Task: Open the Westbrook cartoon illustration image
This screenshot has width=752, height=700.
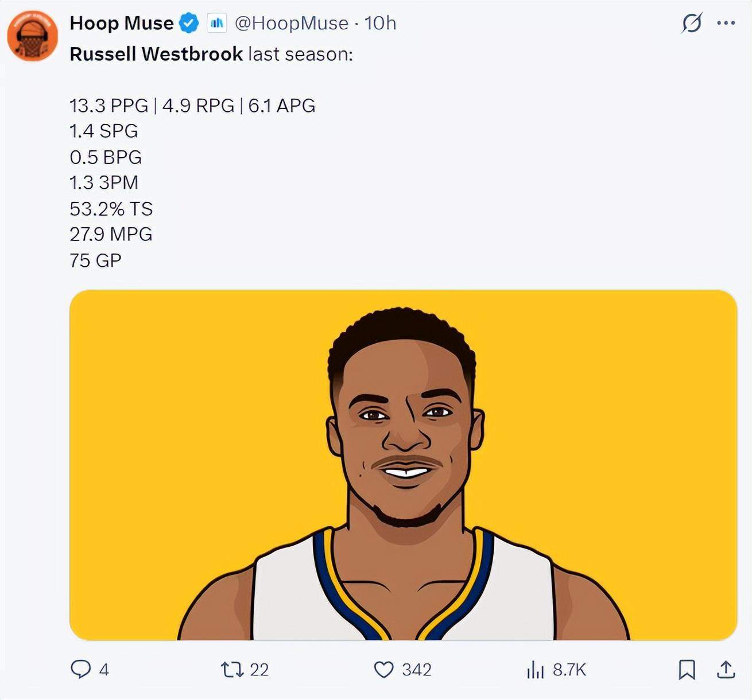Action: 403,465
